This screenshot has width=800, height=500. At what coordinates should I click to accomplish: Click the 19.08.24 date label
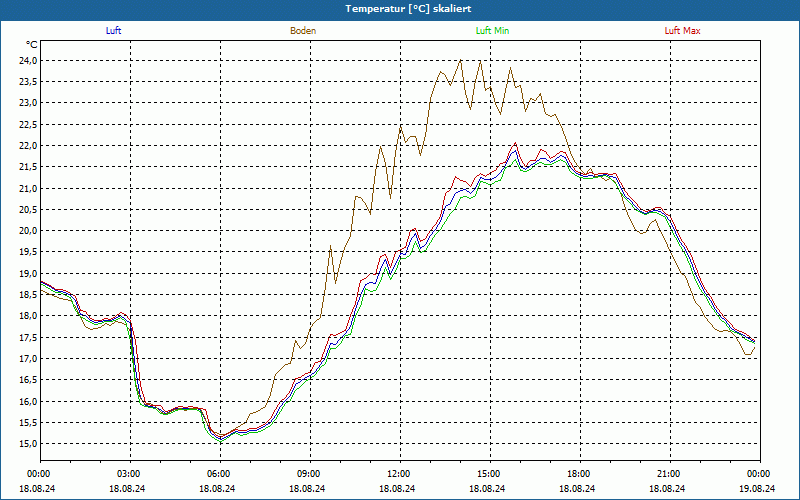(757, 488)
